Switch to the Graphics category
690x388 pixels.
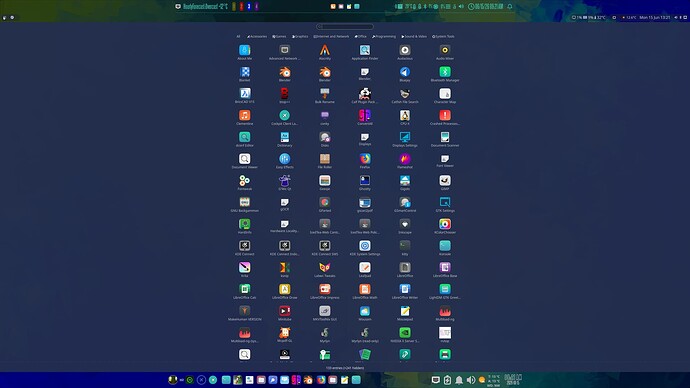pyautogui.click(x=300, y=37)
